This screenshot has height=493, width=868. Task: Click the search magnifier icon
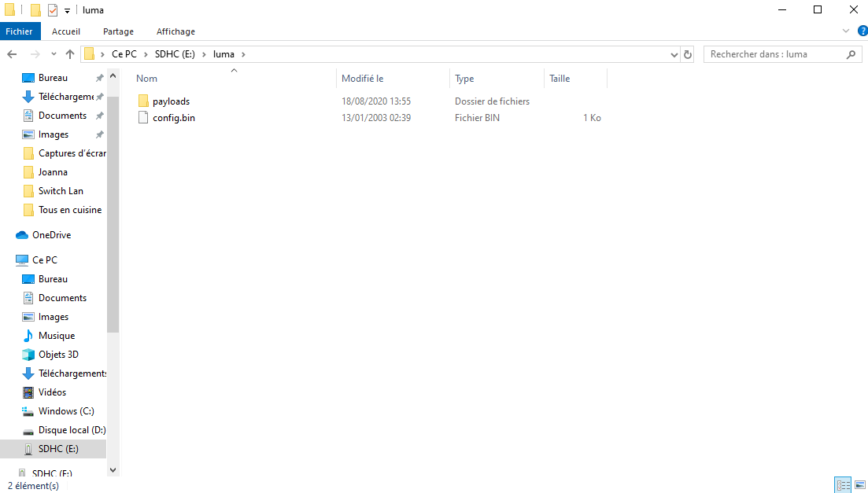(851, 54)
